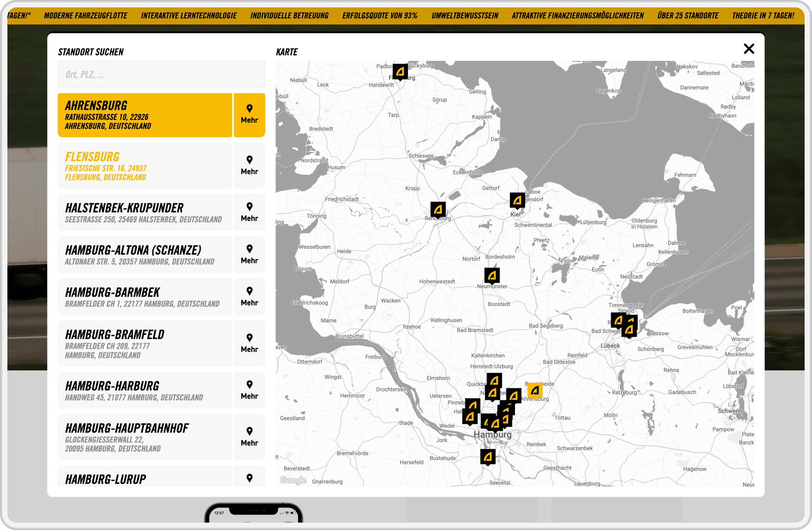Select the yellow Ahrensburg map marker
Image resolution: width=812 pixels, height=530 pixels.
tap(535, 391)
